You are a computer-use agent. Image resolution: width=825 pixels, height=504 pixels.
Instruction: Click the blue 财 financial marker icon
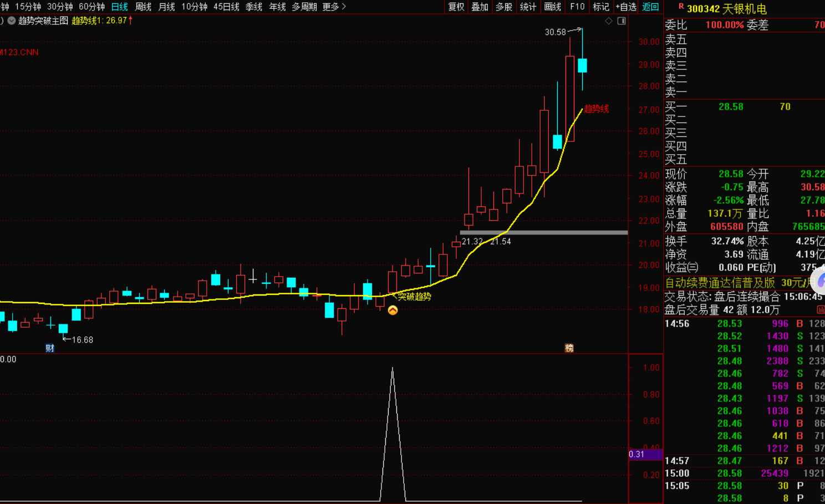click(50, 348)
